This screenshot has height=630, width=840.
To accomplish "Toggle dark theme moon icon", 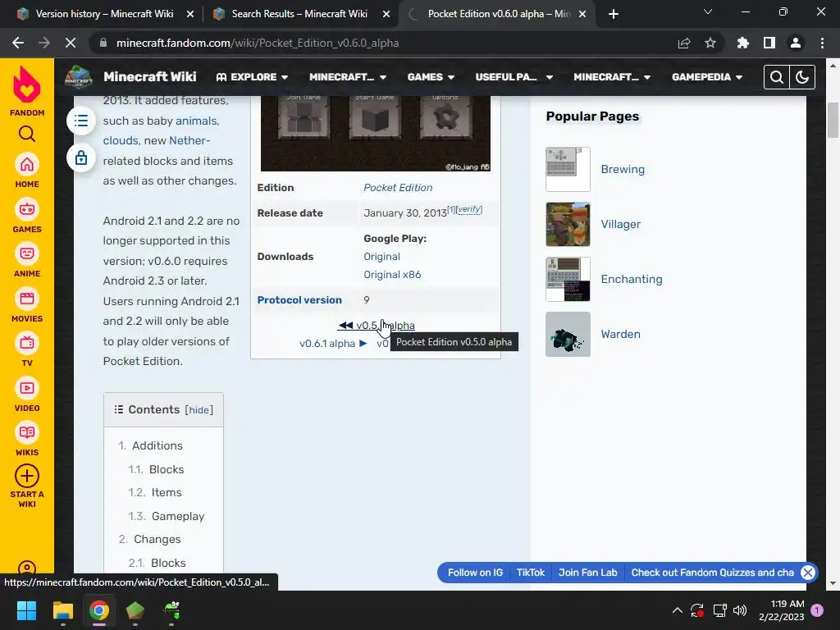I will click(802, 77).
